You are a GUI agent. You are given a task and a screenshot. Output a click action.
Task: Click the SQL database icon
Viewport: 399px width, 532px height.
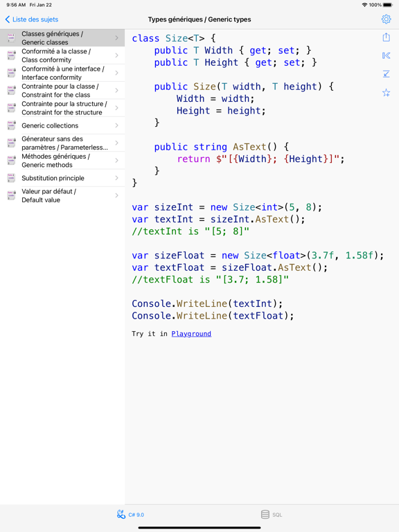[265, 515]
